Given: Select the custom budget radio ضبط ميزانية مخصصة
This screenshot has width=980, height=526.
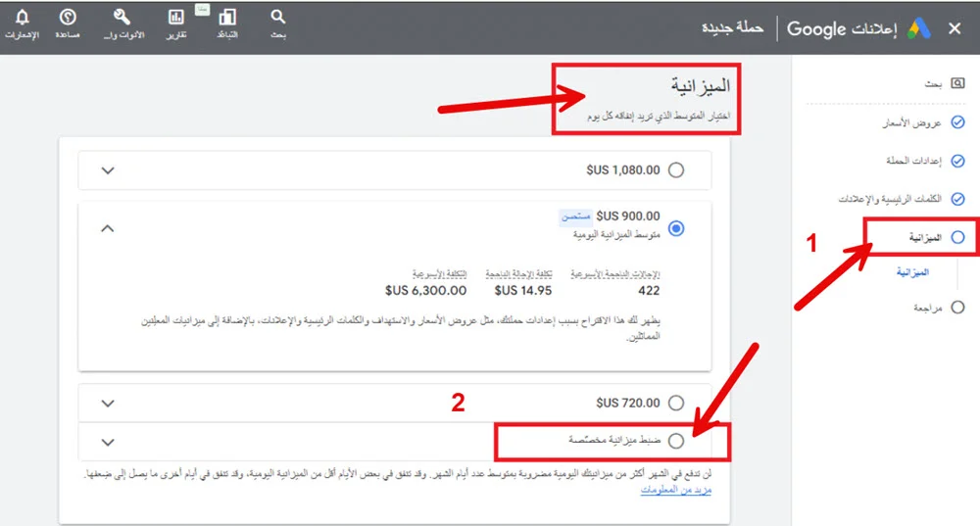Looking at the screenshot, I should pyautogui.click(x=676, y=441).
